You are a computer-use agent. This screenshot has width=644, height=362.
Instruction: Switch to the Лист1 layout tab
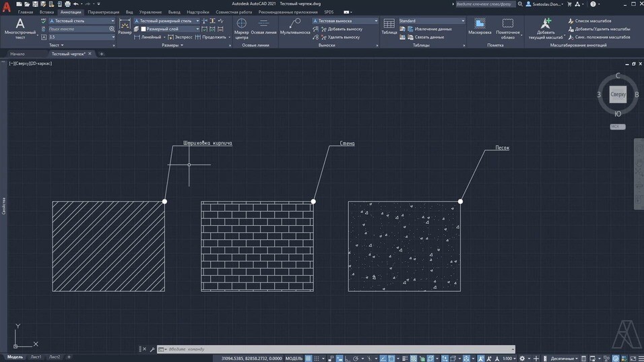pos(36,357)
